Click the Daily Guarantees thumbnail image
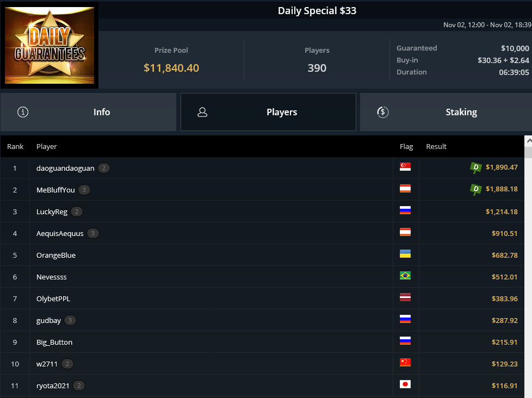Viewport: 532px width, 398px height. 50,46
